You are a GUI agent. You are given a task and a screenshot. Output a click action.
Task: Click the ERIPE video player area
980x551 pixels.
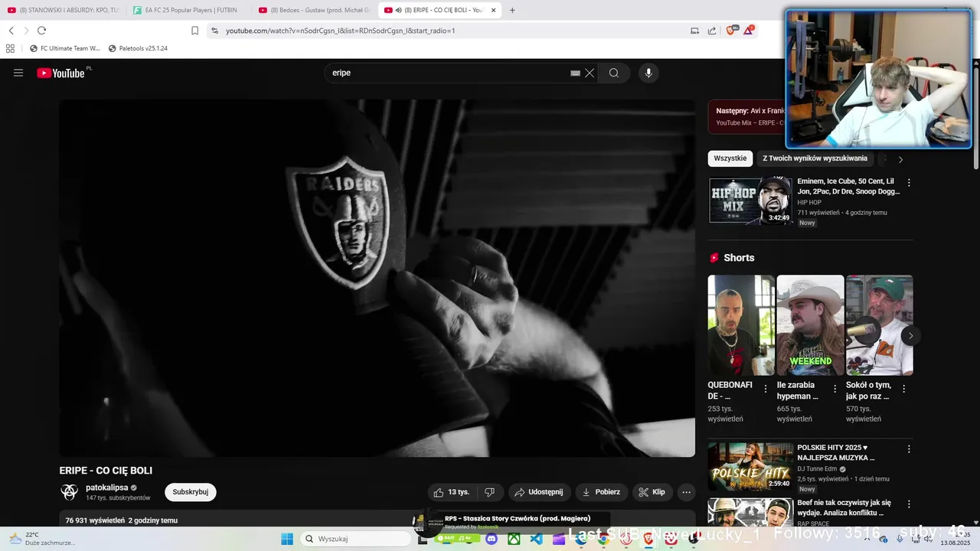pos(377,278)
